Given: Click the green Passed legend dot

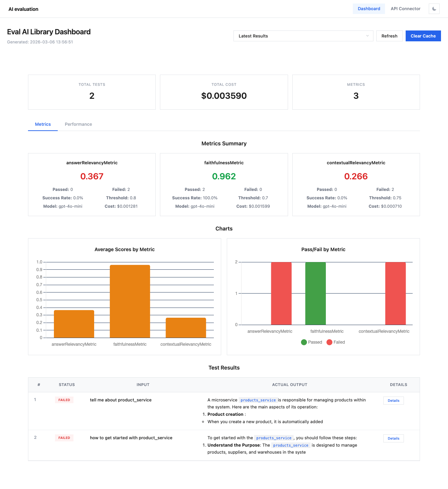Looking at the screenshot, I should (304, 342).
